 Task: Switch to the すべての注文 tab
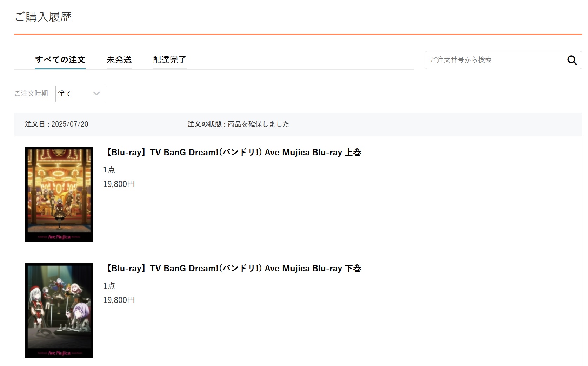click(x=60, y=60)
